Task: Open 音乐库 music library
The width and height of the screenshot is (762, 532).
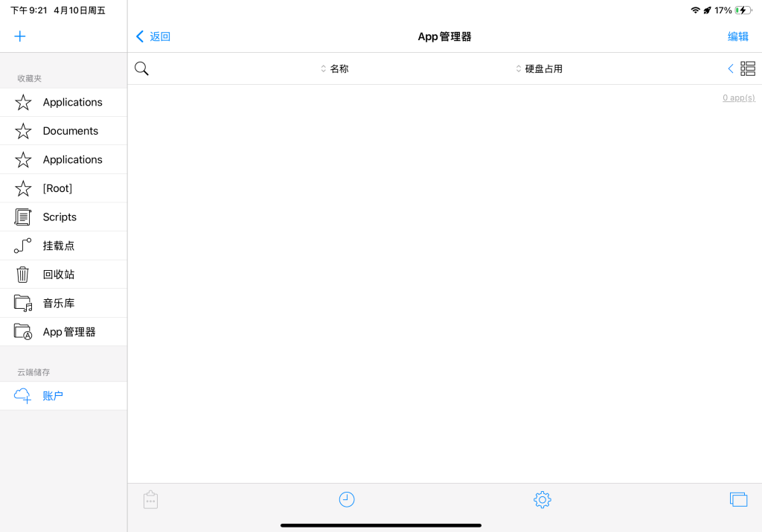Action: point(64,303)
